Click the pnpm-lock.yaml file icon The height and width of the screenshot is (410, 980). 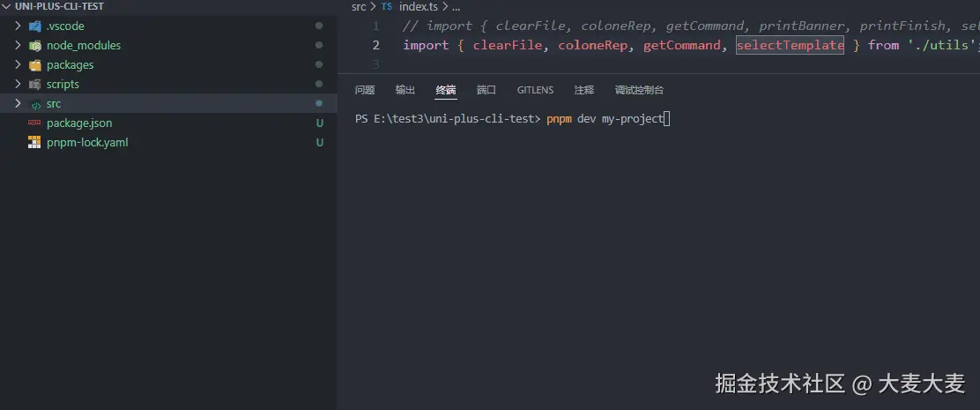point(35,143)
